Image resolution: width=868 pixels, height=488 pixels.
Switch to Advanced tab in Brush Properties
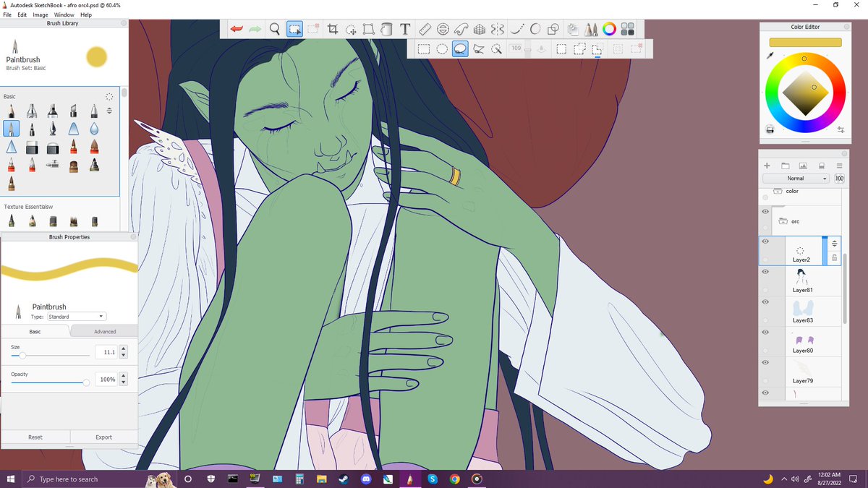[x=104, y=331]
